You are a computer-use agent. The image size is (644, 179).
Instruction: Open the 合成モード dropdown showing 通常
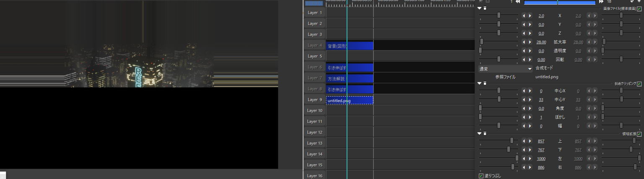pos(505,68)
